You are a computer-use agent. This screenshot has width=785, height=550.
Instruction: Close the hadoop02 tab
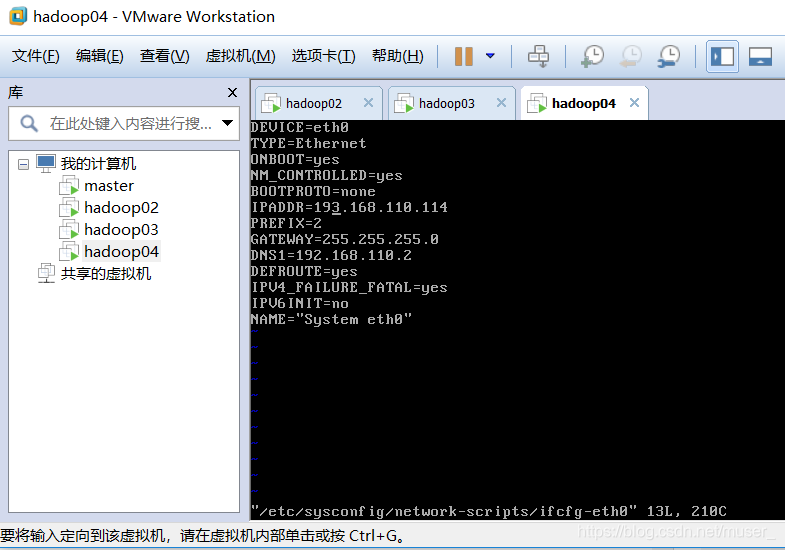[368, 103]
